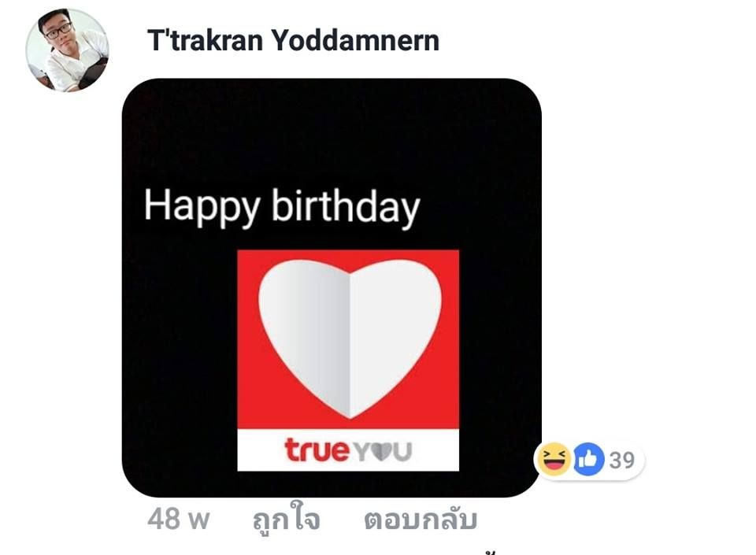View the 39 reactions count

(x=621, y=460)
